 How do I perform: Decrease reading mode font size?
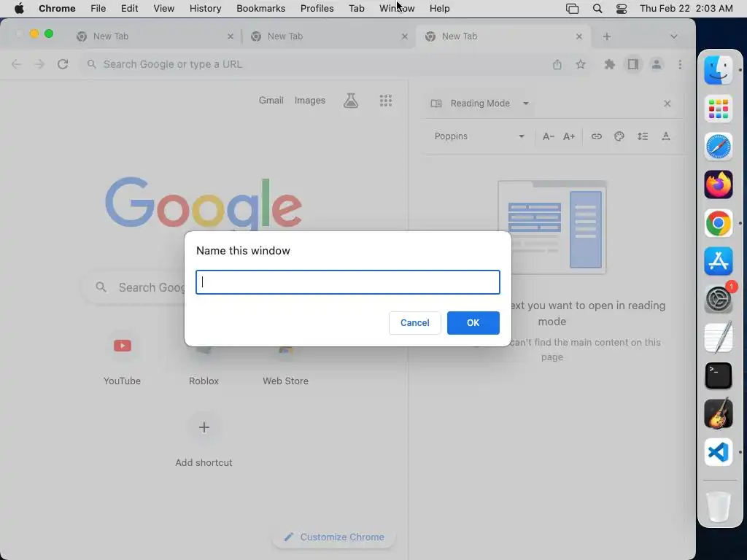click(549, 136)
